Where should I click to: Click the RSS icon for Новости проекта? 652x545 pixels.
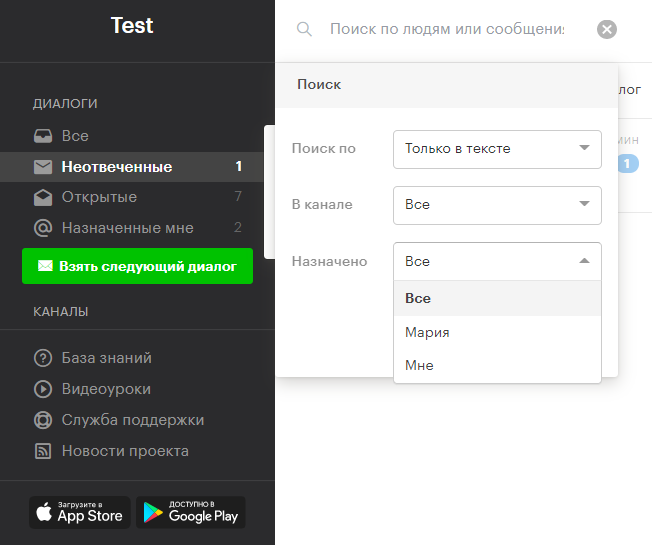(x=43, y=451)
